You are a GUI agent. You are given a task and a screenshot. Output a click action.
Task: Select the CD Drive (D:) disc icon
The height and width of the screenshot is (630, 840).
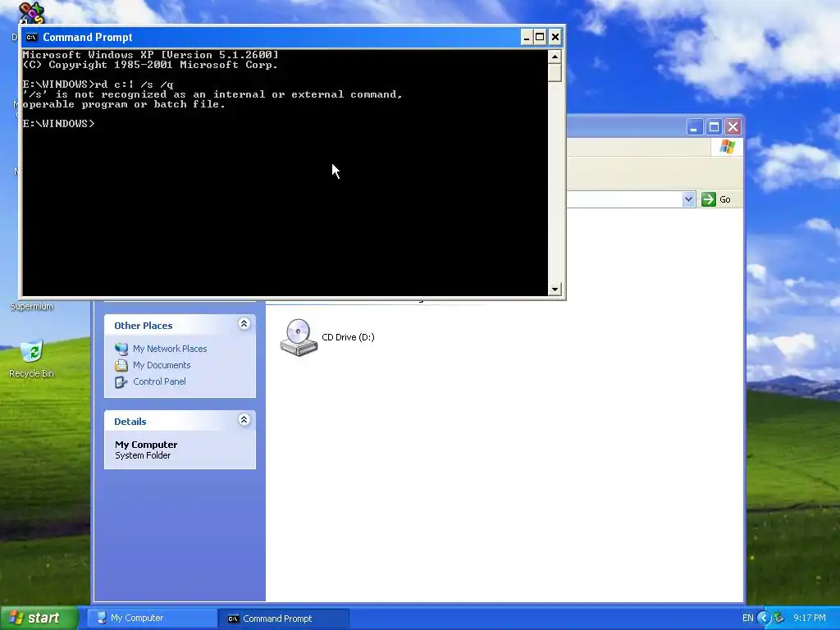click(x=299, y=337)
